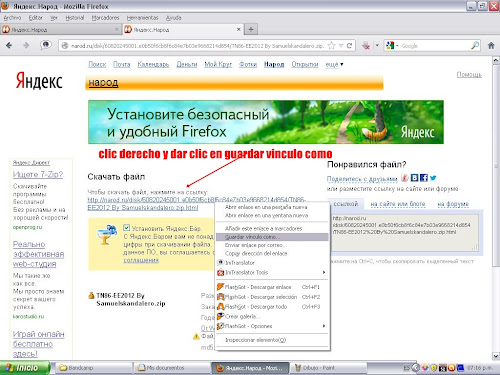Screen dimensions: 500x375
Task: Click the browser Back arrow button
Action: (9, 45)
